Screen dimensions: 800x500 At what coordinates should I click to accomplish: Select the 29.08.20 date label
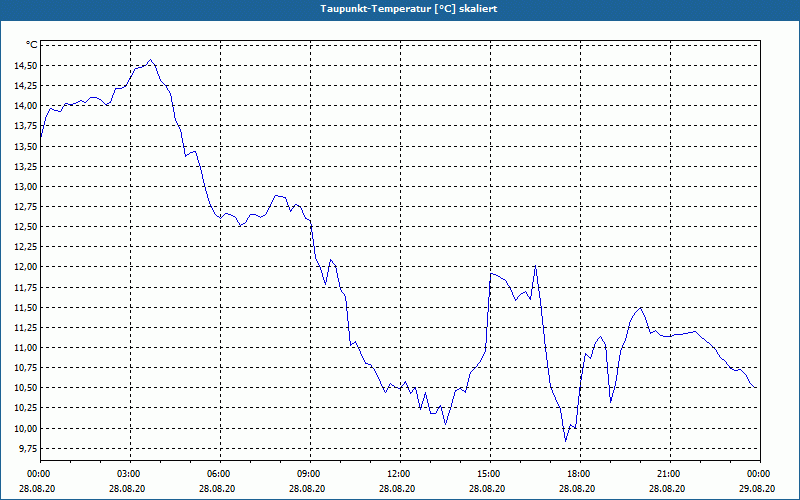click(757, 488)
